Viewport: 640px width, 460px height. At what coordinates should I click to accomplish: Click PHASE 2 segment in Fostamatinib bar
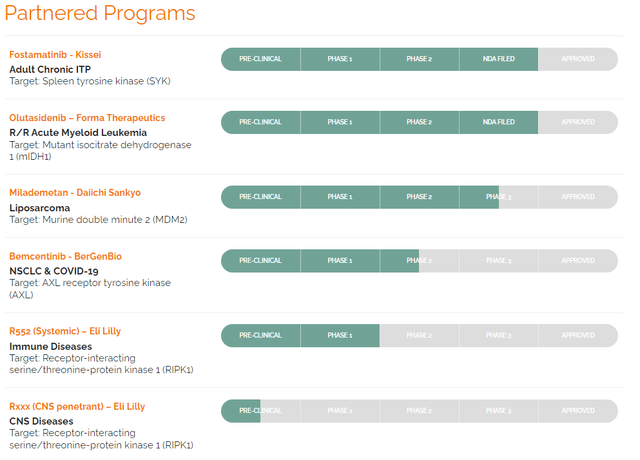[x=419, y=59]
